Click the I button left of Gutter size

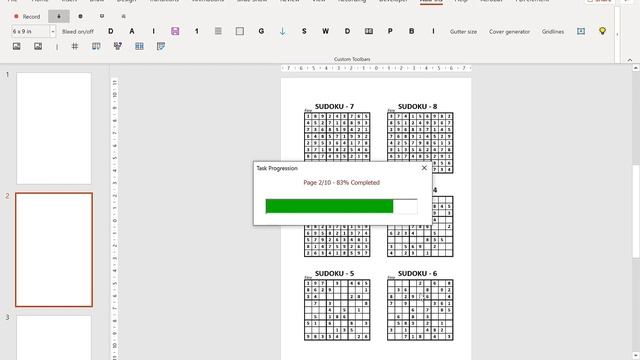point(433,31)
